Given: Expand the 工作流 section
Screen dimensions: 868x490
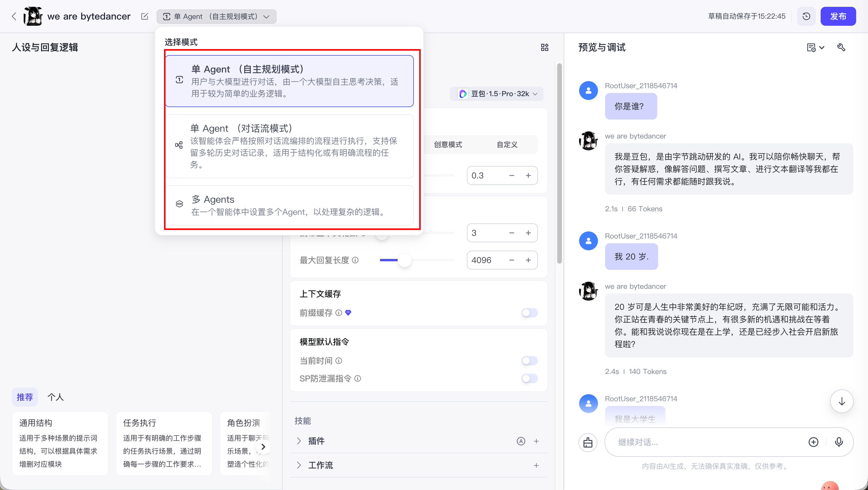Looking at the screenshot, I should [x=299, y=465].
